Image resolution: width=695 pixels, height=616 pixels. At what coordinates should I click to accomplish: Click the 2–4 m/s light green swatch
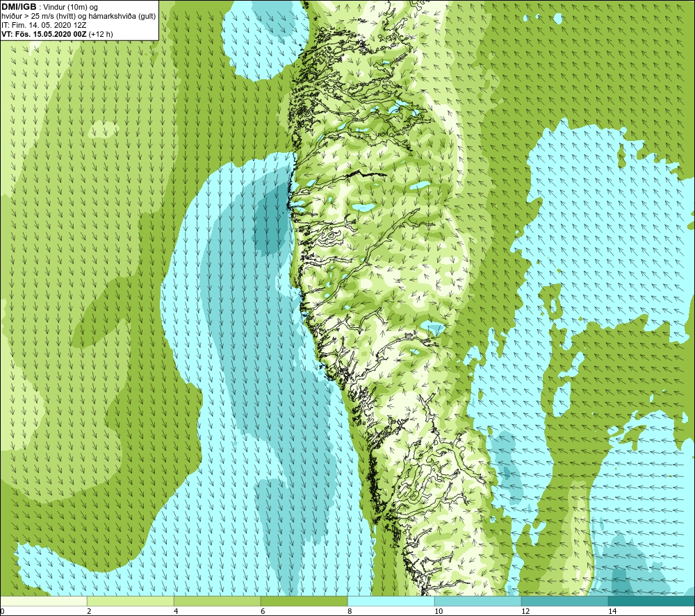tap(131, 601)
